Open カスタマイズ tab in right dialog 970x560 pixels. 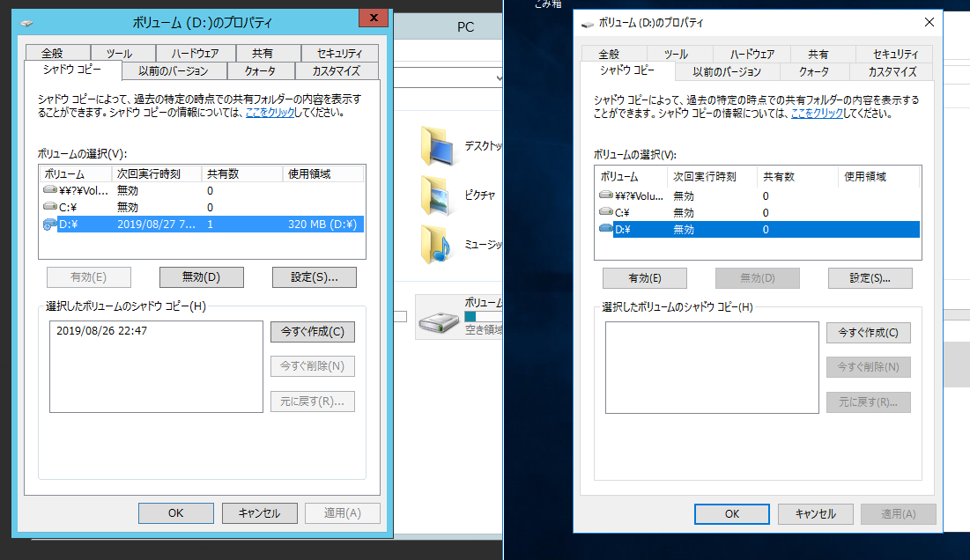(x=892, y=71)
